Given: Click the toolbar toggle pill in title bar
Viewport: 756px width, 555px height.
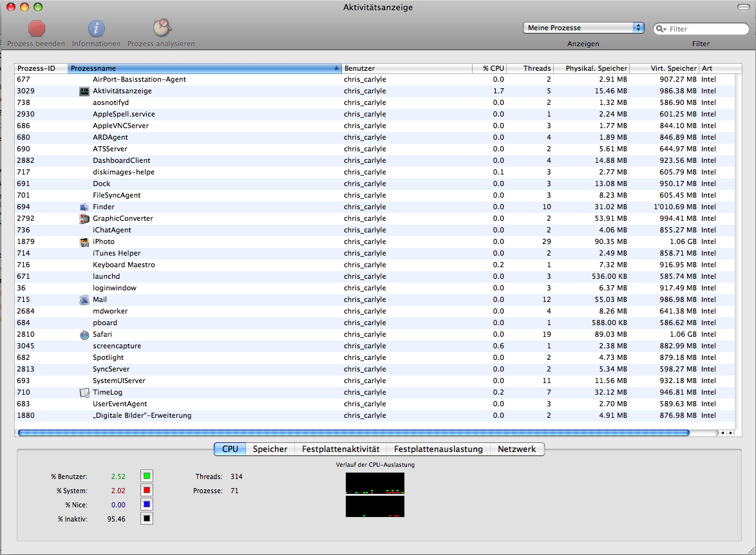Looking at the screenshot, I should tap(744, 7).
